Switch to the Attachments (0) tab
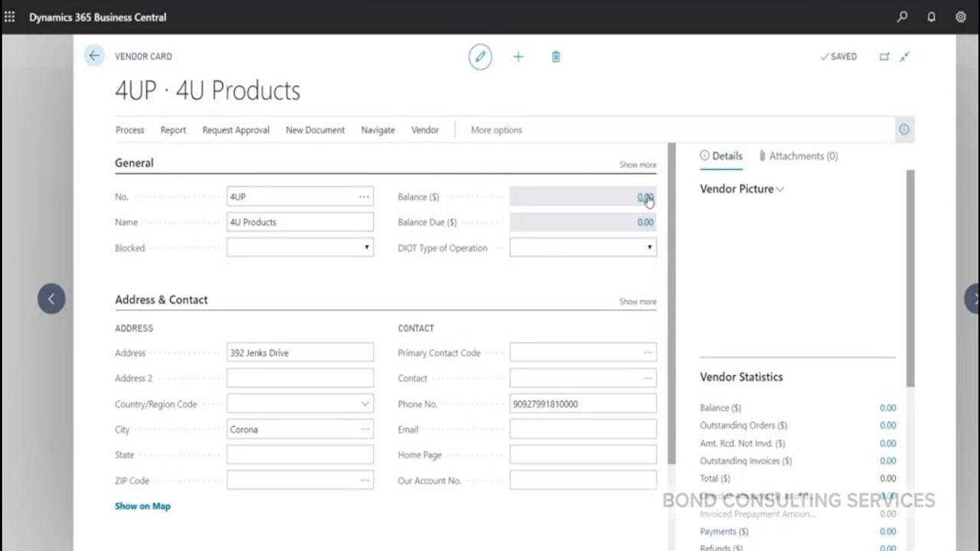The width and height of the screenshot is (980, 551). pos(798,156)
